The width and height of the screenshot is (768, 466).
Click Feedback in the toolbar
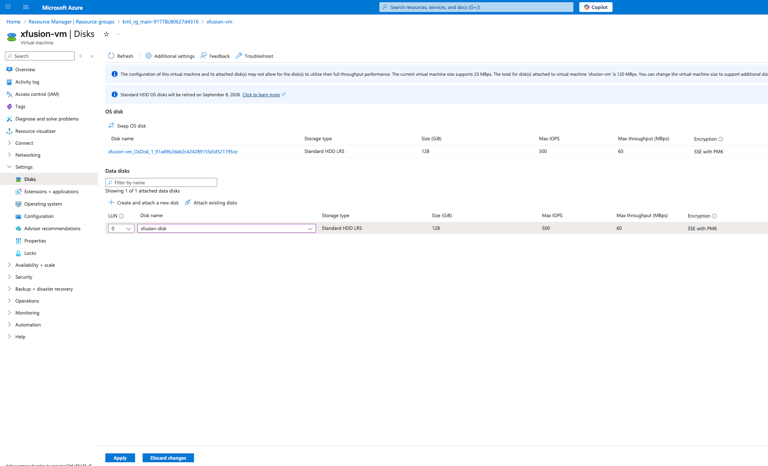click(x=215, y=56)
